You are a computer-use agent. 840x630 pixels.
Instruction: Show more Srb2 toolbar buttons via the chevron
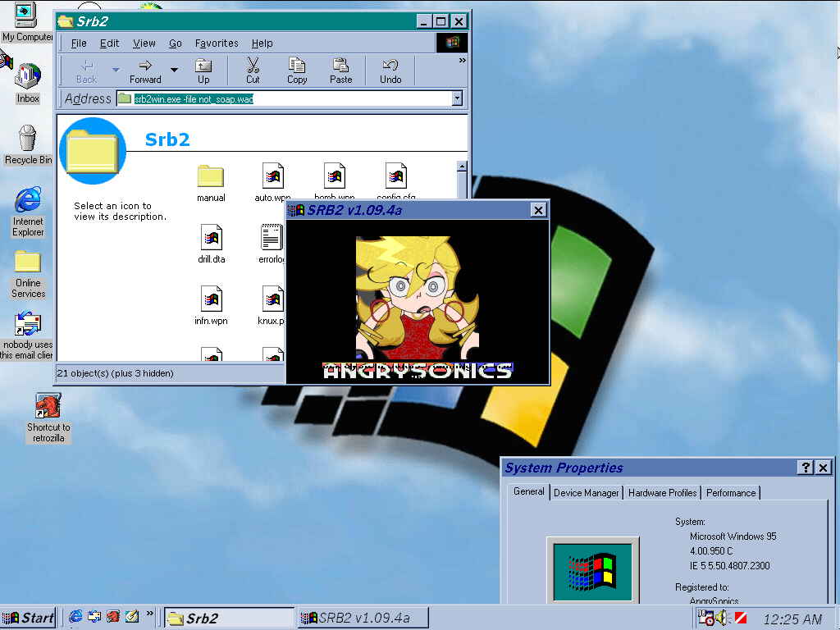(462, 61)
